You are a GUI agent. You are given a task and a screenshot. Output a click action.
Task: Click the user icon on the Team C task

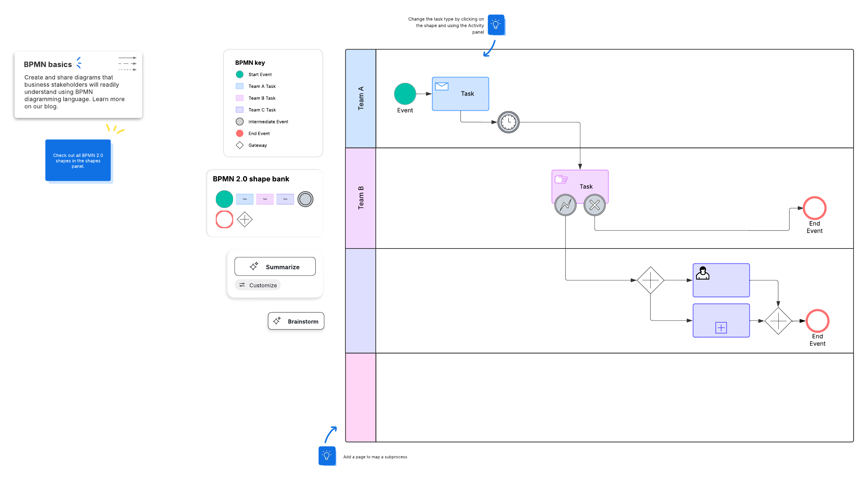pos(702,273)
